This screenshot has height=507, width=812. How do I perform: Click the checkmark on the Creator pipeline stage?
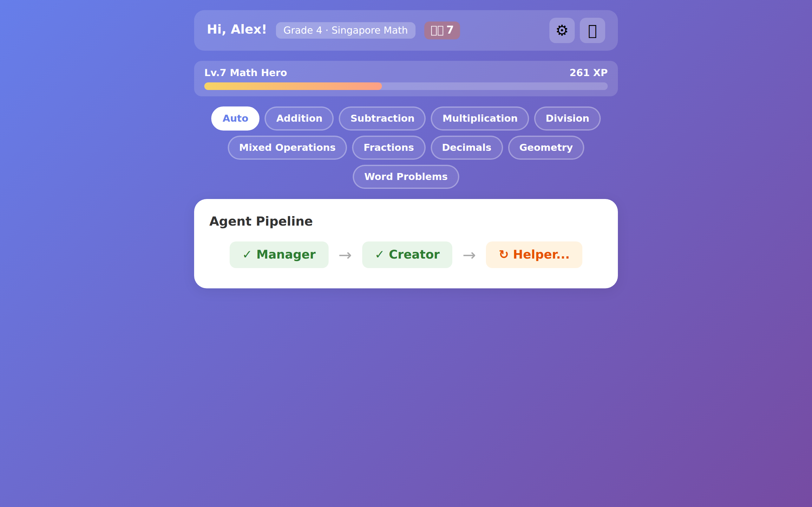pos(379,254)
